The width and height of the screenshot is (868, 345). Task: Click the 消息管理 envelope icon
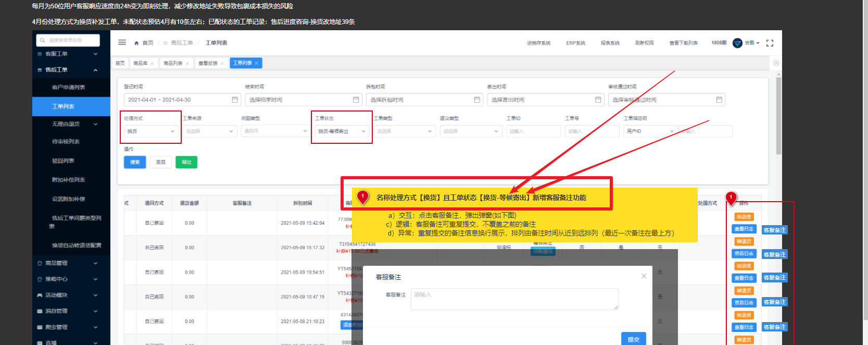tap(40, 311)
